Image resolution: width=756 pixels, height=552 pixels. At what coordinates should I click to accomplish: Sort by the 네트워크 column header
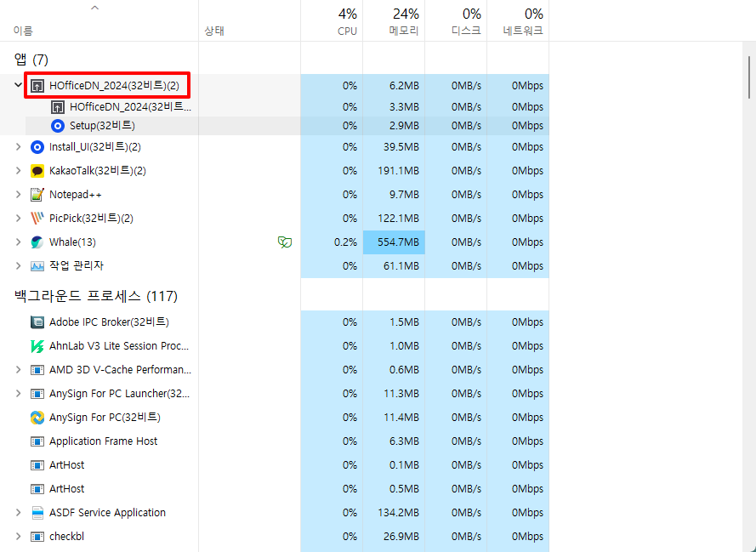(x=518, y=20)
